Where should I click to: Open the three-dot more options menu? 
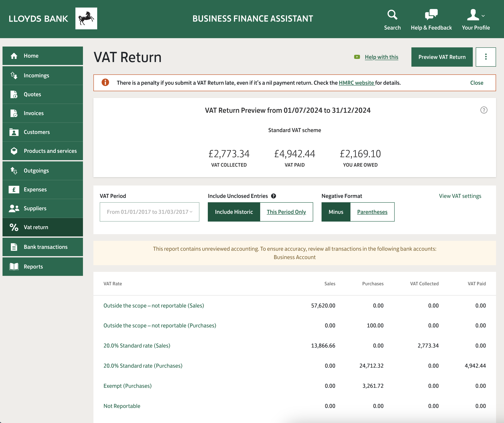click(486, 57)
